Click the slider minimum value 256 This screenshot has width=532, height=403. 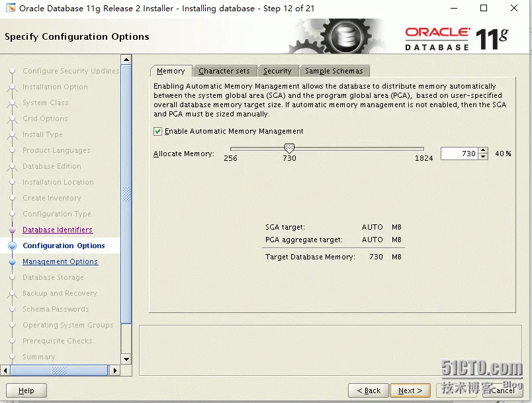(x=230, y=158)
